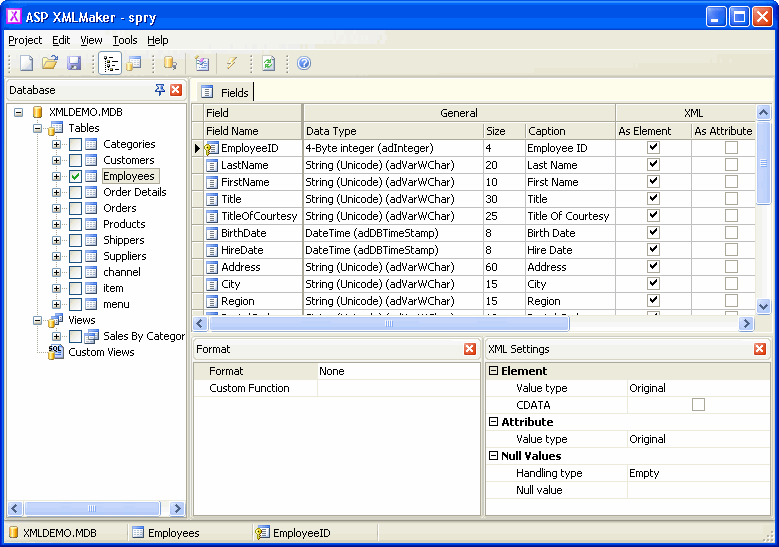Click the fields grid horizontal scrollbar thumb
Screen dimensions: 779x547
coord(390,324)
